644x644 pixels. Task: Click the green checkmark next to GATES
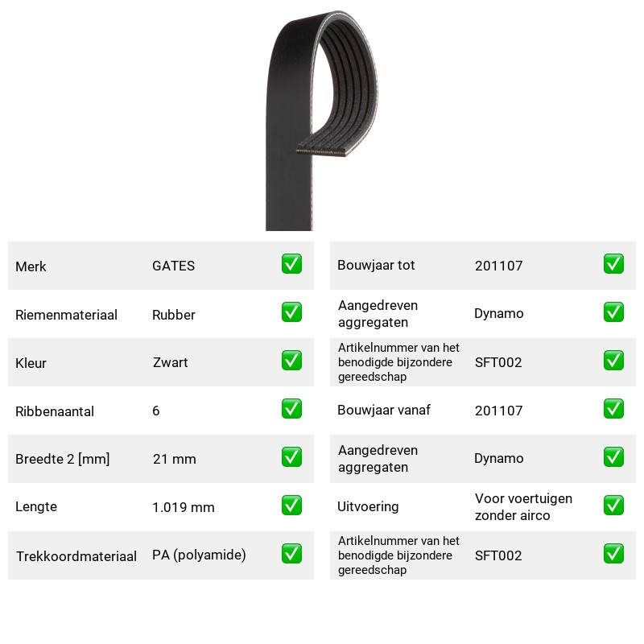tap(291, 264)
